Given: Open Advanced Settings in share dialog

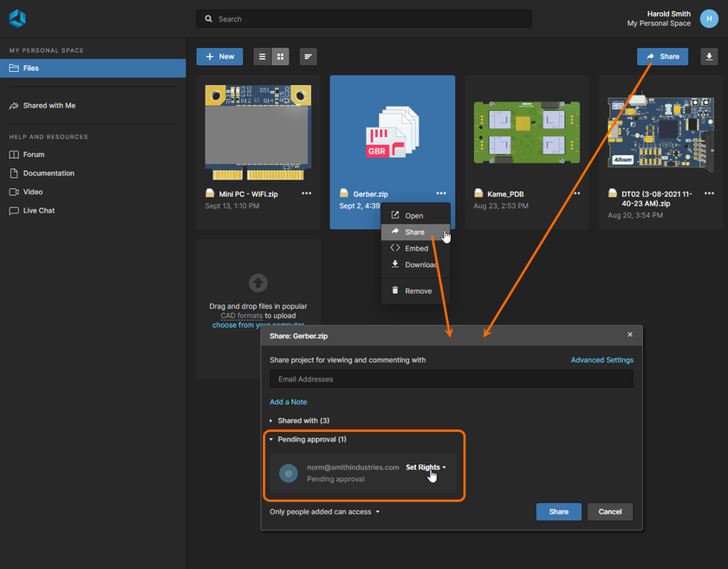Looking at the screenshot, I should 602,359.
